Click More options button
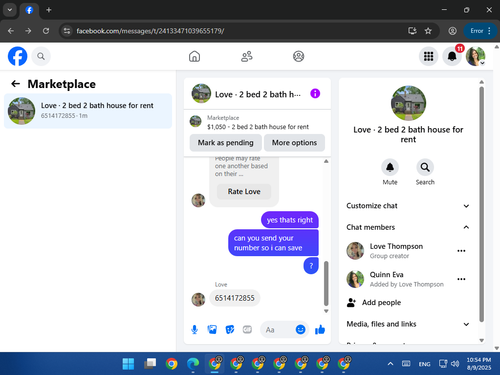 [x=294, y=143]
